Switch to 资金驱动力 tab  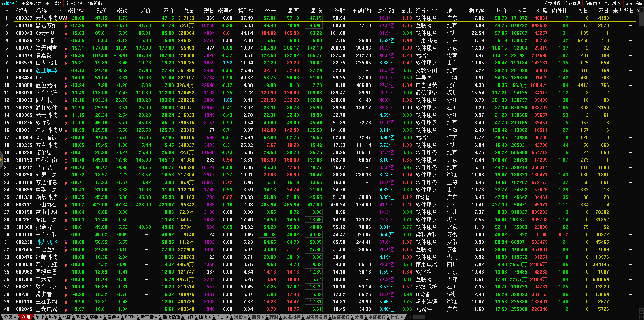tap(31, 3)
